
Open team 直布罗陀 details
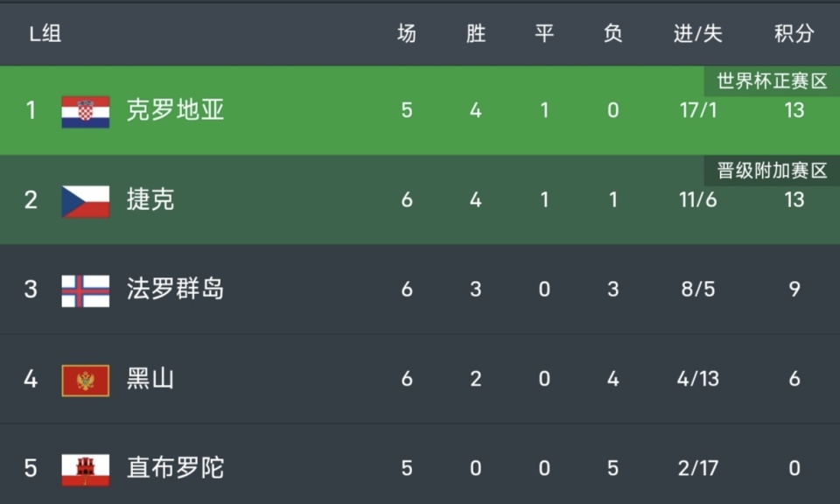coord(175,468)
